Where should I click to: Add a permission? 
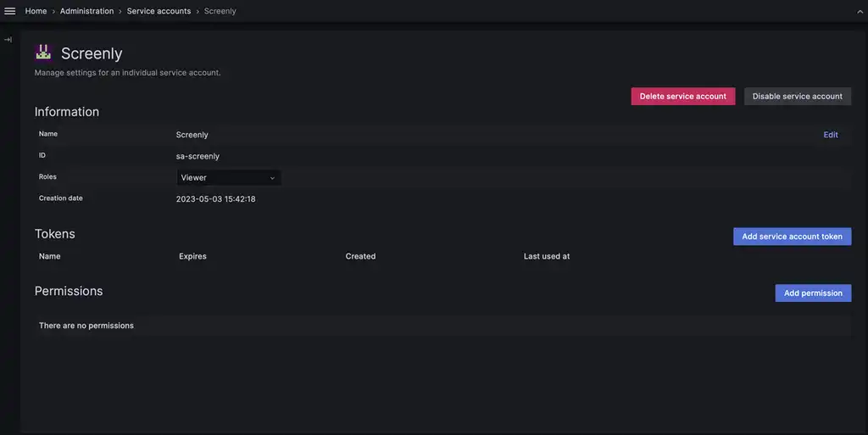click(813, 293)
